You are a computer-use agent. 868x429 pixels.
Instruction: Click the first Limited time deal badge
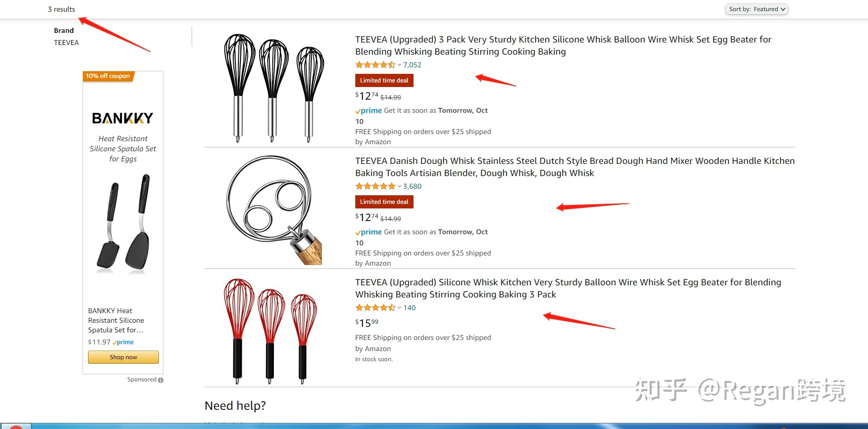(384, 80)
